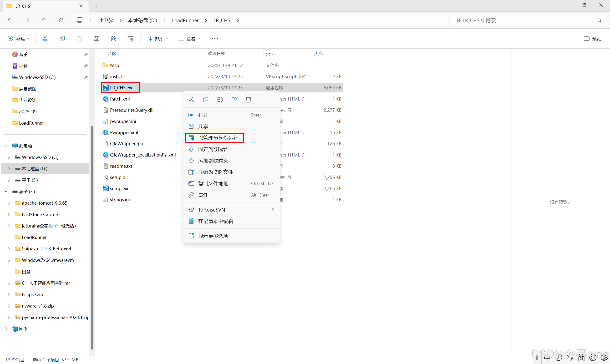Unpin the Music quick access item
Viewport: 610px width, 364px height.
[x=86, y=55]
